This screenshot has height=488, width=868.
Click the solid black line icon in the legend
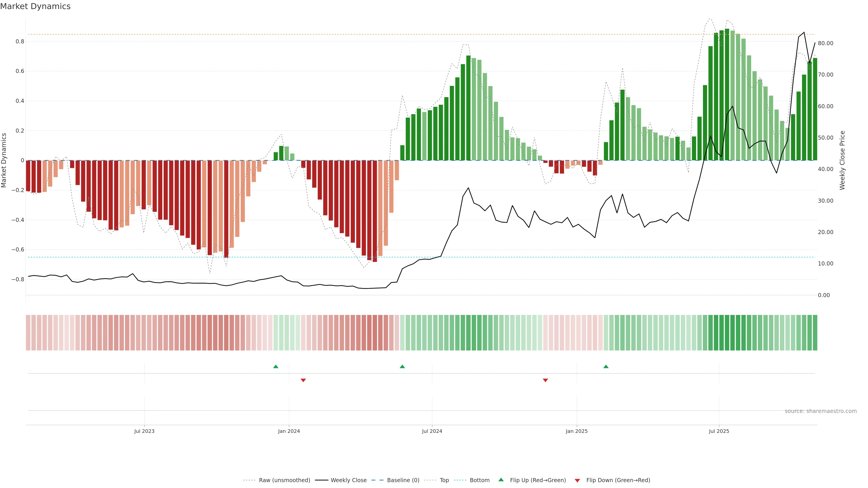tap(321, 480)
